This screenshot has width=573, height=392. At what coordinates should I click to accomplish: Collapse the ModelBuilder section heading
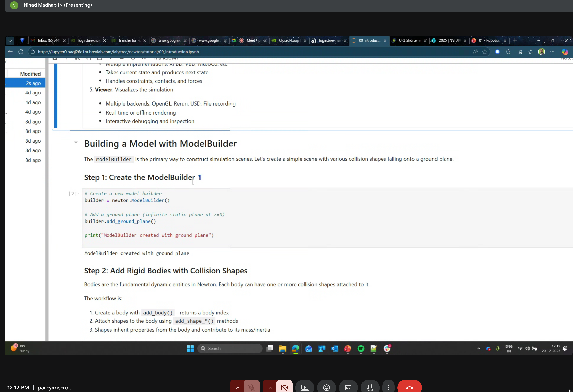pos(76,143)
